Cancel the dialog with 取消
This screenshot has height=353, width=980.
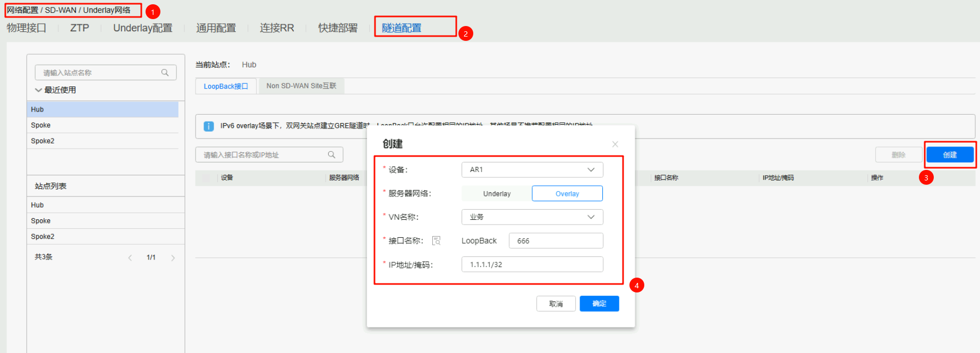pyautogui.click(x=556, y=304)
